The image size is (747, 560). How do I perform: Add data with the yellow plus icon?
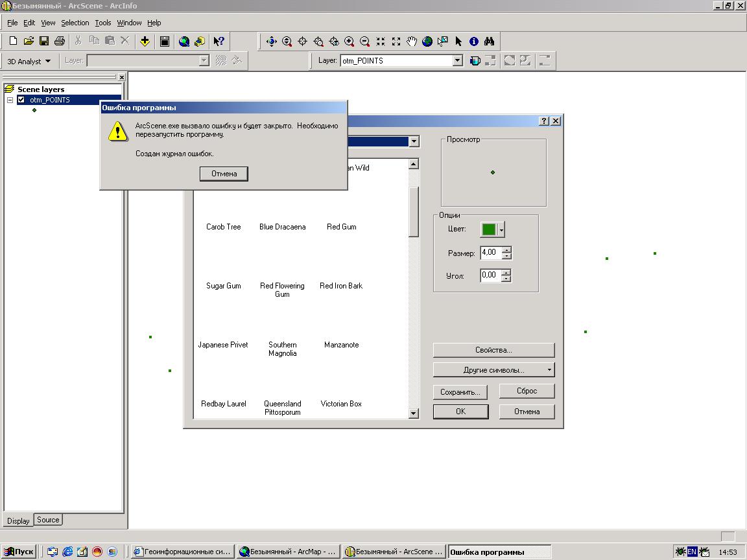[145, 41]
